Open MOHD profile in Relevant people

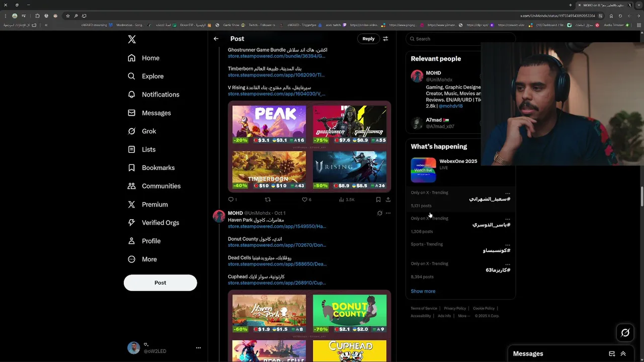click(x=433, y=73)
